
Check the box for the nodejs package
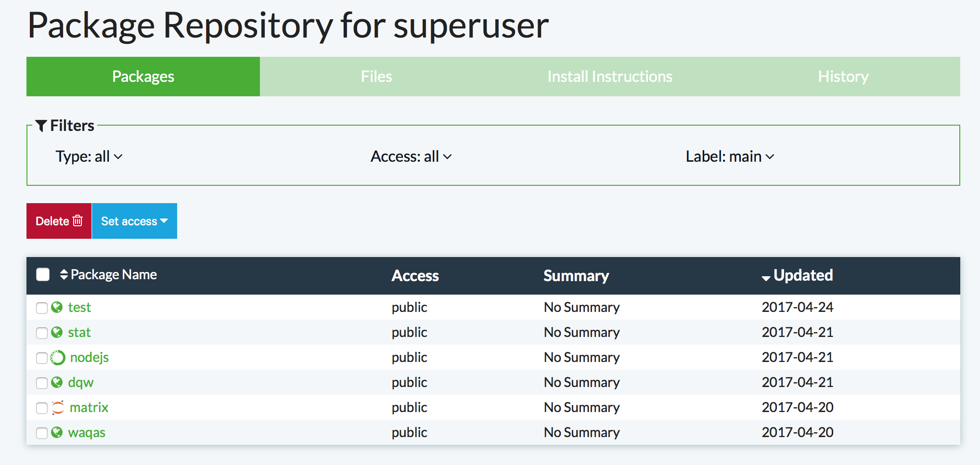[42, 358]
